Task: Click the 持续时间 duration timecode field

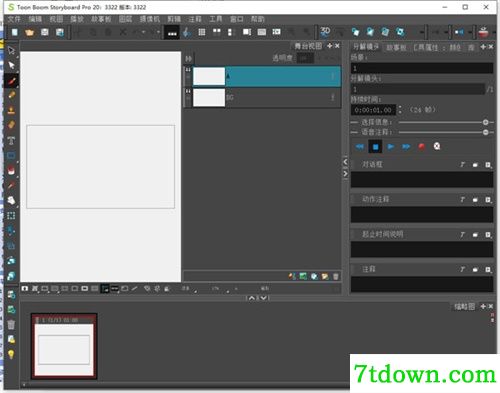Action: [x=373, y=110]
